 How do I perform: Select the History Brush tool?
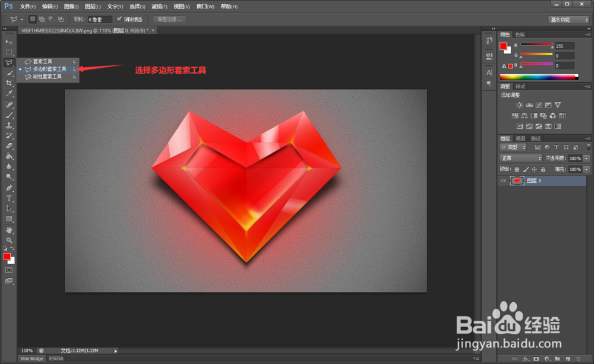coord(9,135)
